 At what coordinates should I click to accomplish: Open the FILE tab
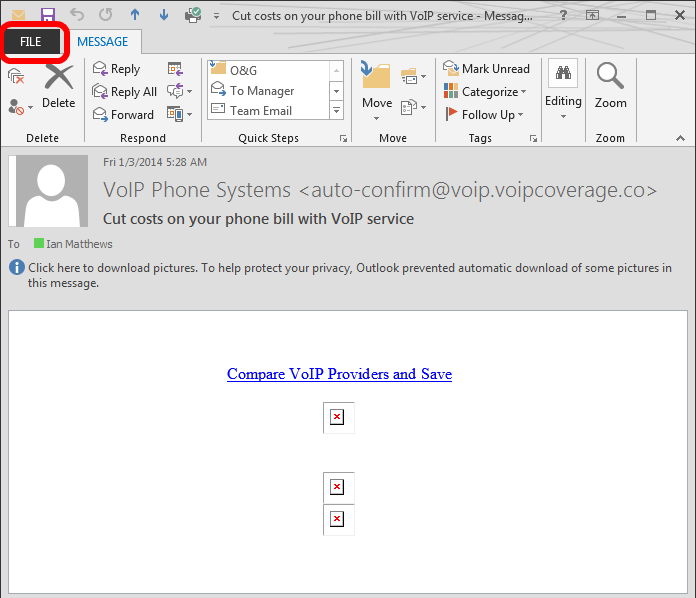pyautogui.click(x=31, y=42)
